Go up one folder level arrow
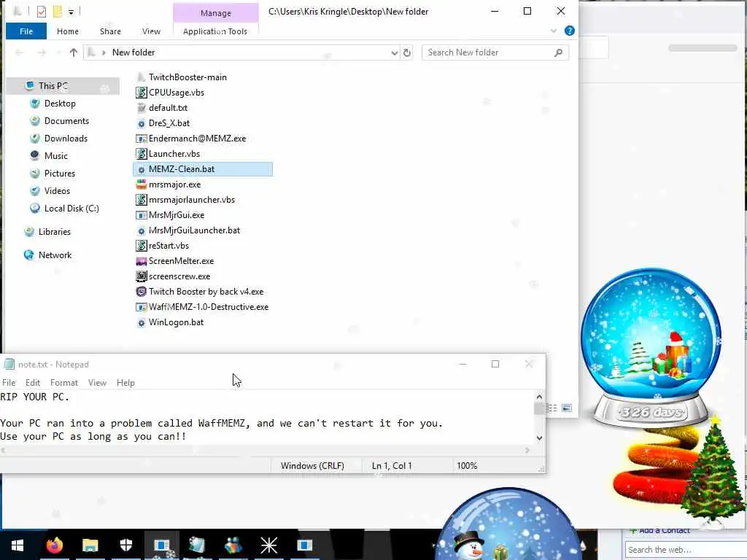The height and width of the screenshot is (560, 747). pos(74,52)
